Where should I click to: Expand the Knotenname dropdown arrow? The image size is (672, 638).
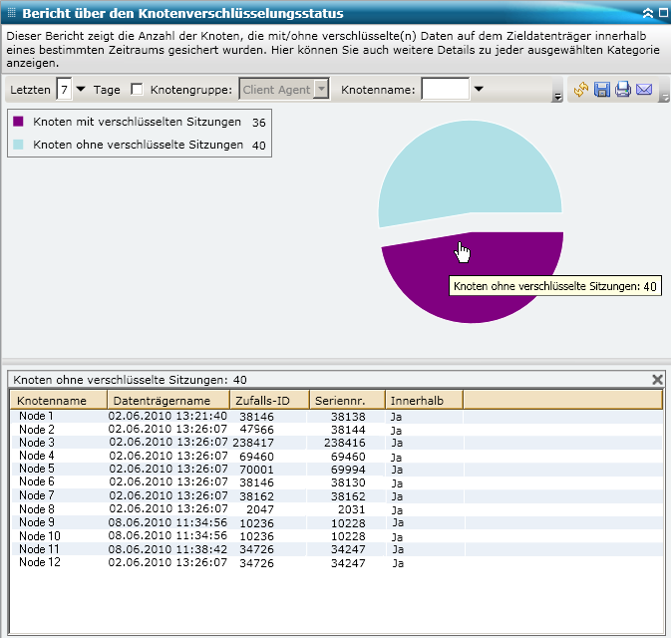click(479, 90)
